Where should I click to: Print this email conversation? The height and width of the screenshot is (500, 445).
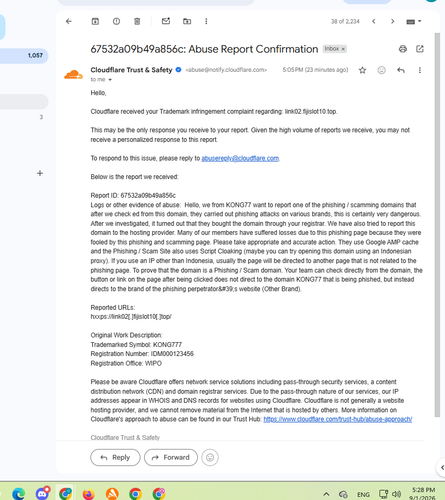(403, 49)
